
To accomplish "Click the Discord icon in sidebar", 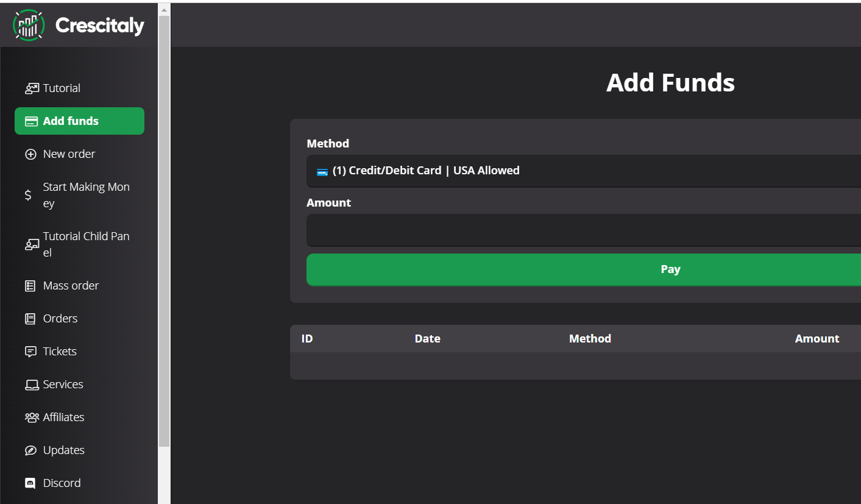I will pos(30,483).
